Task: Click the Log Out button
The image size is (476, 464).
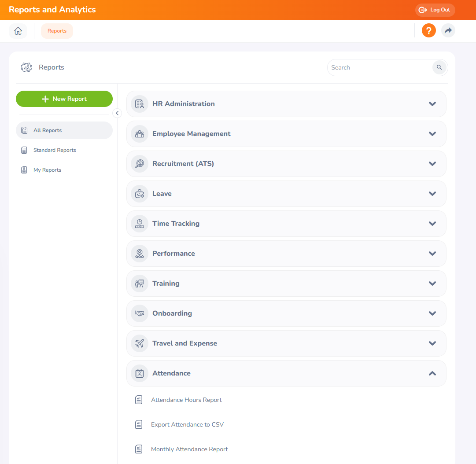Action: click(435, 10)
